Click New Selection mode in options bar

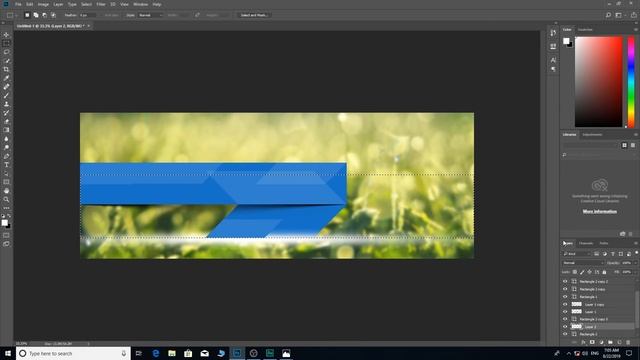pos(27,15)
